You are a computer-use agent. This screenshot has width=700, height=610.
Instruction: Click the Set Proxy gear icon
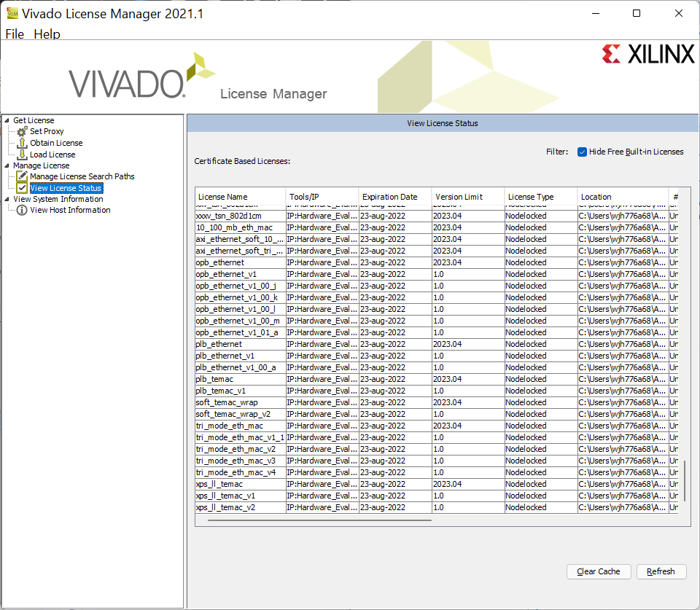click(22, 131)
